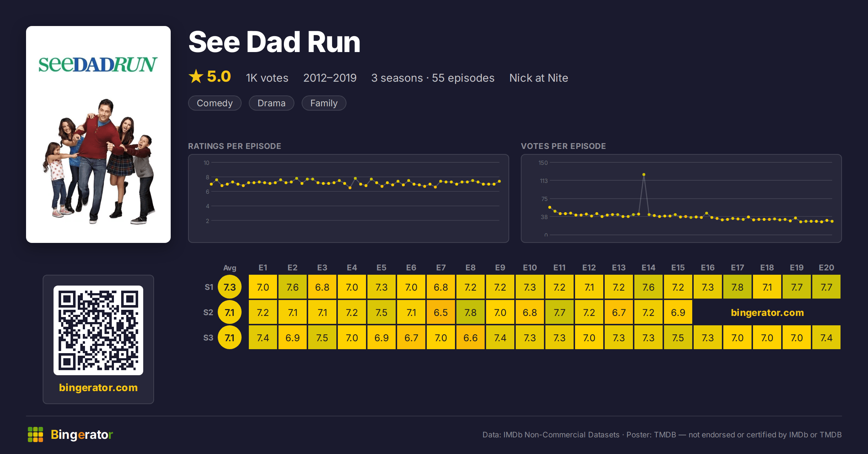Click the Bingerator brand name in footer
Image resolution: width=868 pixels, height=454 pixels.
pos(82,434)
